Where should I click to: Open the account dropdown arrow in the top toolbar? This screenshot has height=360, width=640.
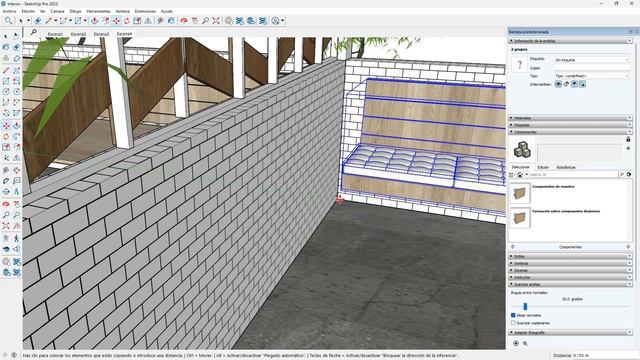[x=282, y=20]
